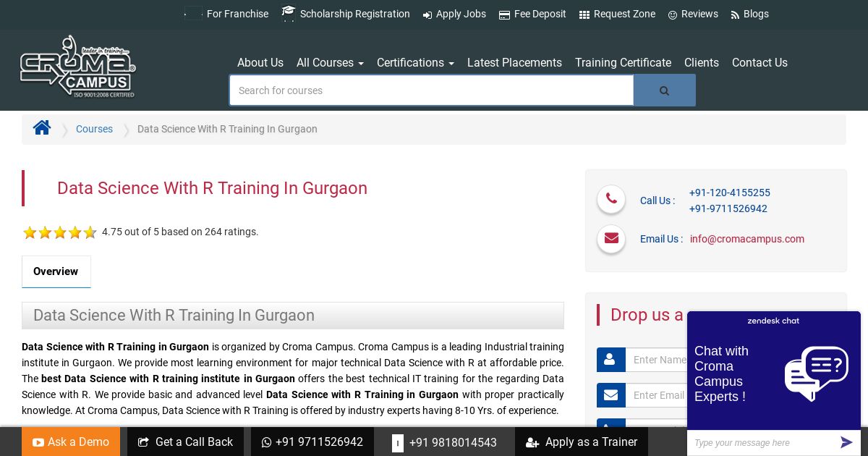This screenshot has height=456, width=868.
Task: Focus the Search for courses field
Action: [432, 90]
